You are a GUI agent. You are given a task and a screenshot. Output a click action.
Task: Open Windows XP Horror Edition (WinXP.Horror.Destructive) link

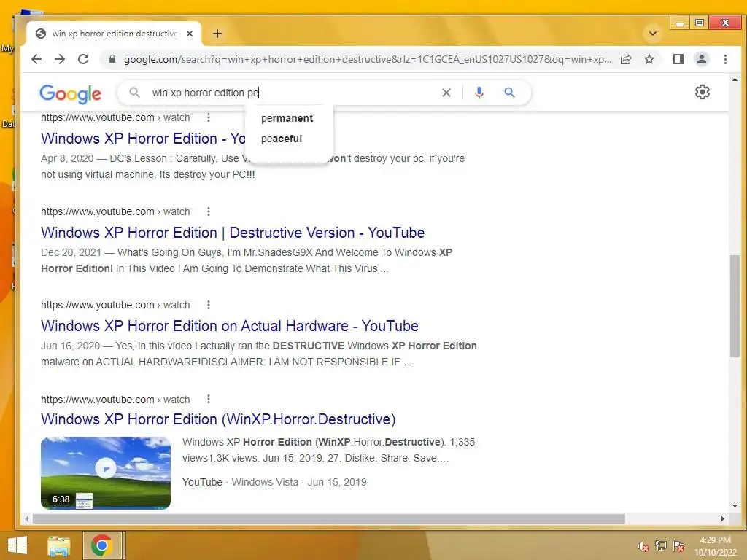pyautogui.click(x=218, y=419)
